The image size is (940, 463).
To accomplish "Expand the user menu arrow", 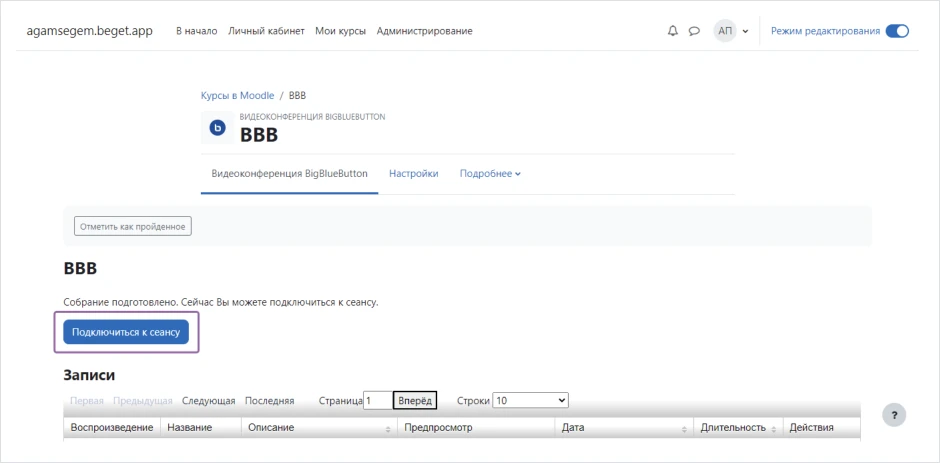I will point(745,31).
